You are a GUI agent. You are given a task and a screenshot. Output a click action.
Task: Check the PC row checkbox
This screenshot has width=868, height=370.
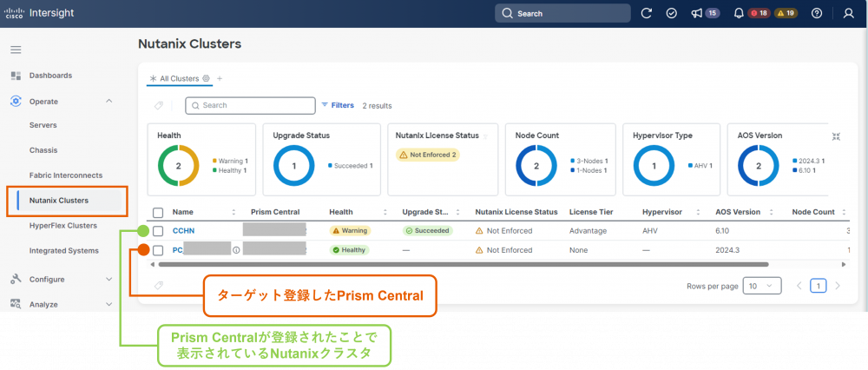click(x=158, y=250)
